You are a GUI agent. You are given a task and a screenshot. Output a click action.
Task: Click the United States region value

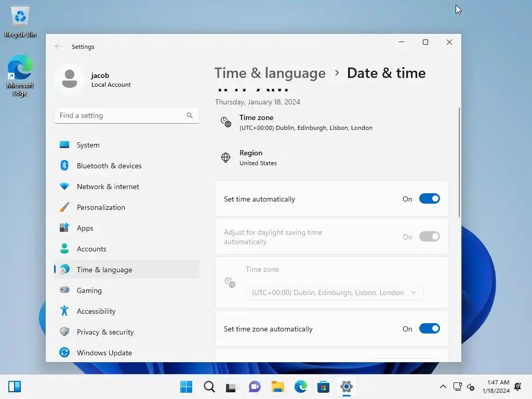point(258,163)
